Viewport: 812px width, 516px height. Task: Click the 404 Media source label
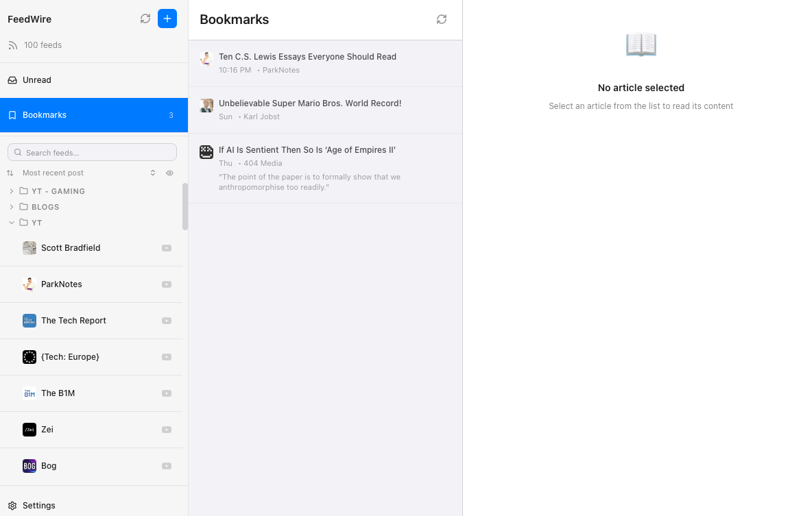(263, 164)
